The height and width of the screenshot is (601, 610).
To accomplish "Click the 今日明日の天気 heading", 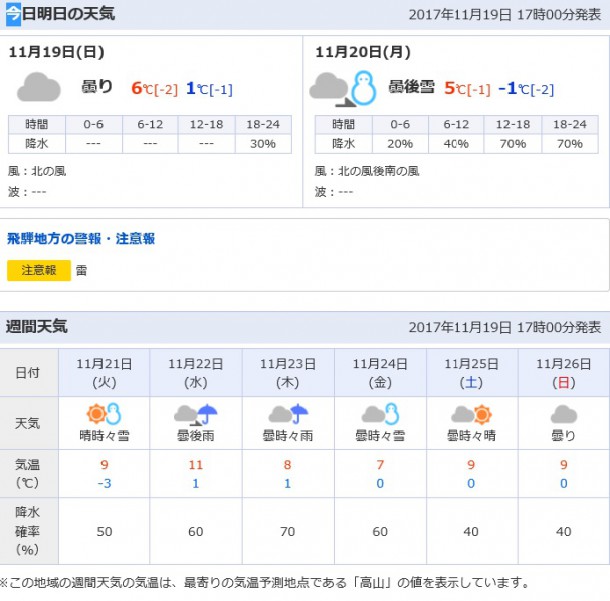I will tap(68, 15).
